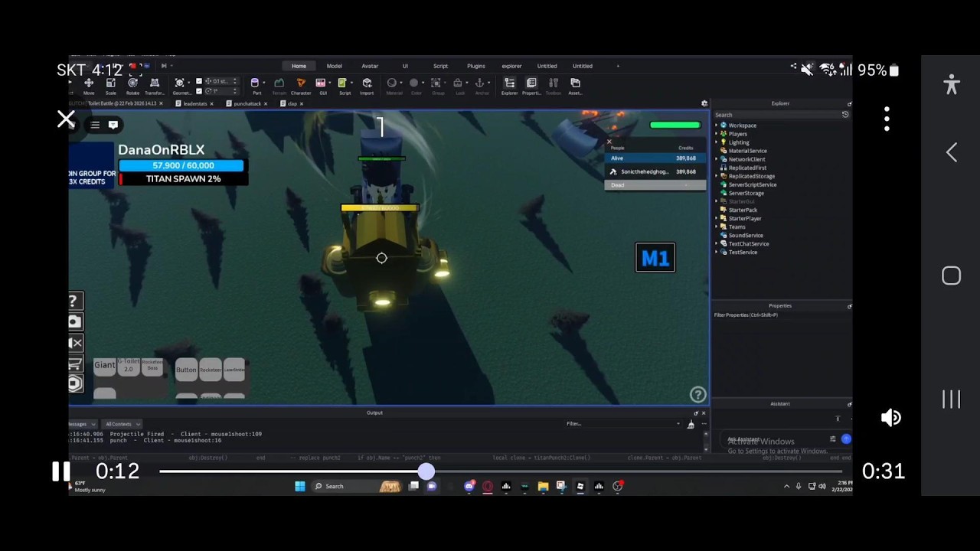This screenshot has height=551, width=980.
Task: Click the Anchor ribbon icon
Action: pos(481,86)
